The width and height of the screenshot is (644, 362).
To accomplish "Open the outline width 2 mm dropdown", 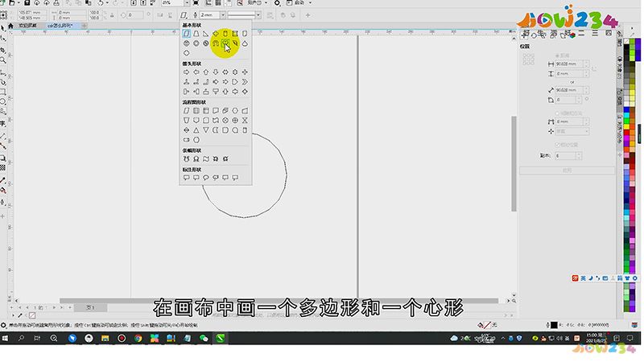I will pyautogui.click(x=223, y=15).
